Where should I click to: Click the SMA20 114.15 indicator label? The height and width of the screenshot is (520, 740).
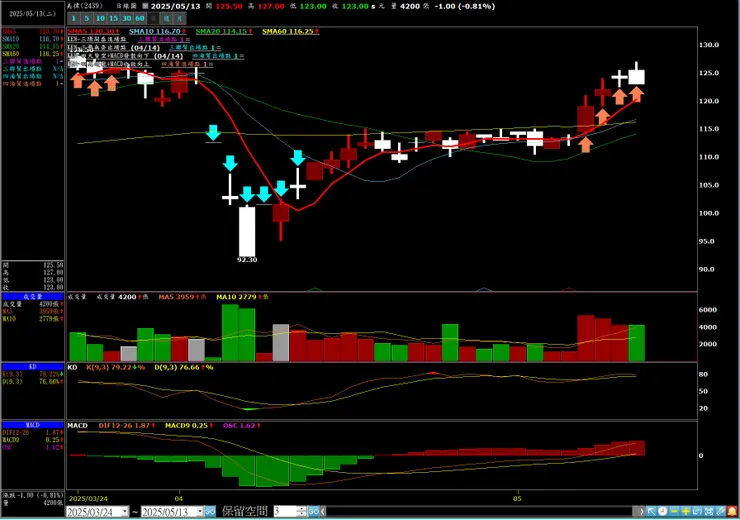point(224,31)
